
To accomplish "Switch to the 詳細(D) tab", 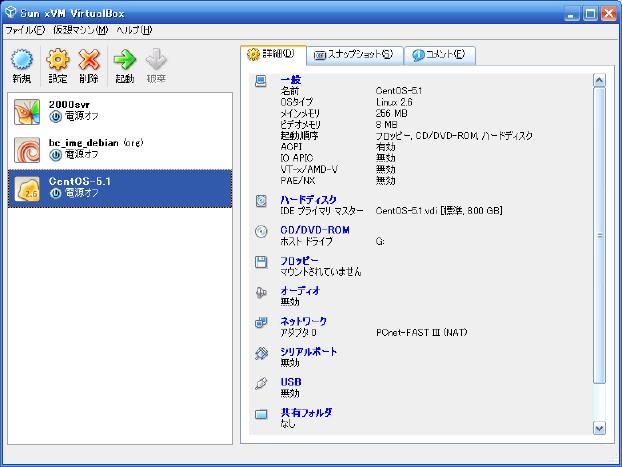I will (273, 54).
